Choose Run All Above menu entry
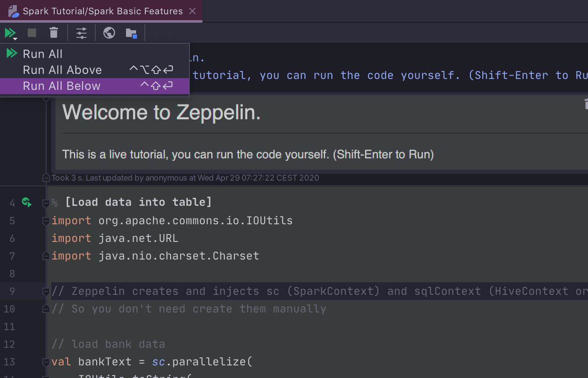The width and height of the screenshot is (588, 378). pos(94,70)
